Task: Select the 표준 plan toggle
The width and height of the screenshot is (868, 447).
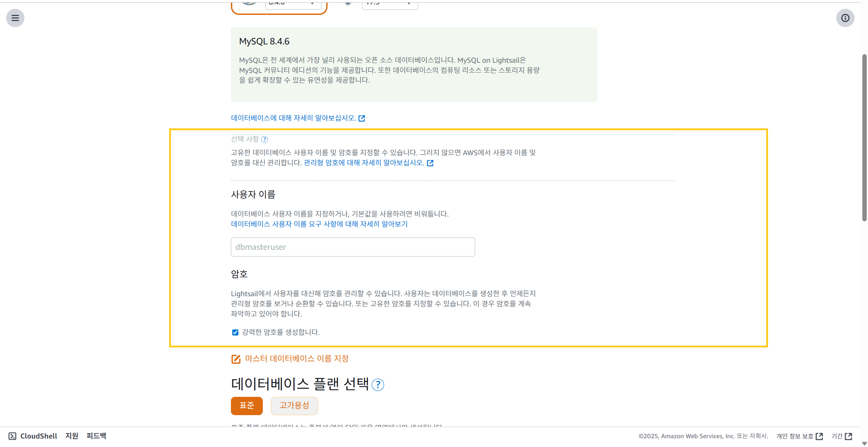Action: [246, 406]
